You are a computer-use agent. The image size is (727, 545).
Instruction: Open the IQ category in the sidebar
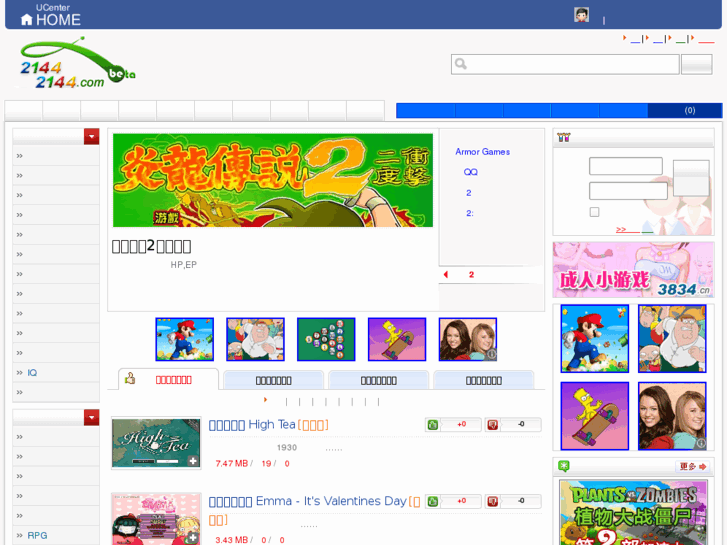click(x=32, y=372)
